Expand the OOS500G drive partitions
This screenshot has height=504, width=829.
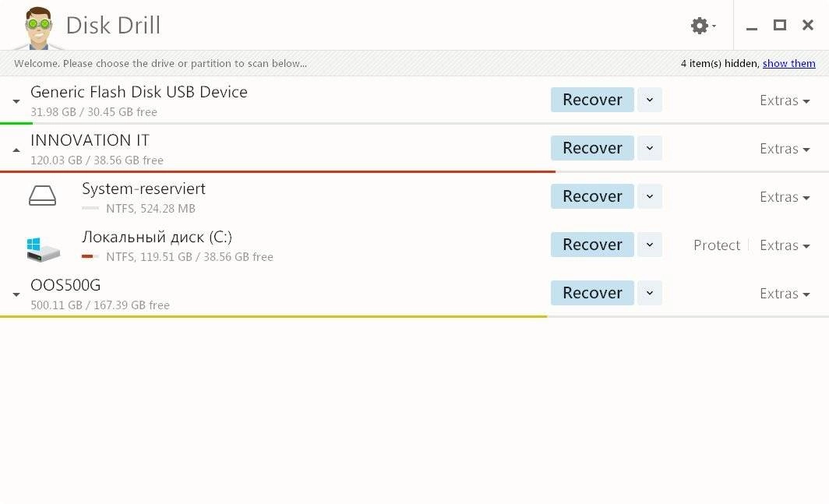(x=16, y=294)
